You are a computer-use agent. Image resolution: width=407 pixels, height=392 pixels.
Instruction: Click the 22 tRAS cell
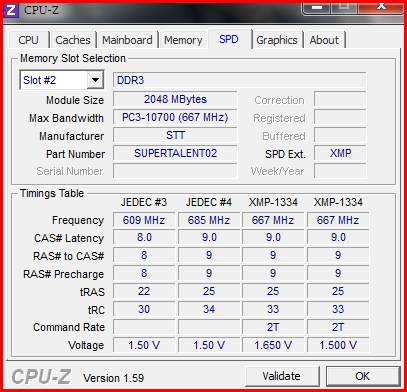click(144, 291)
